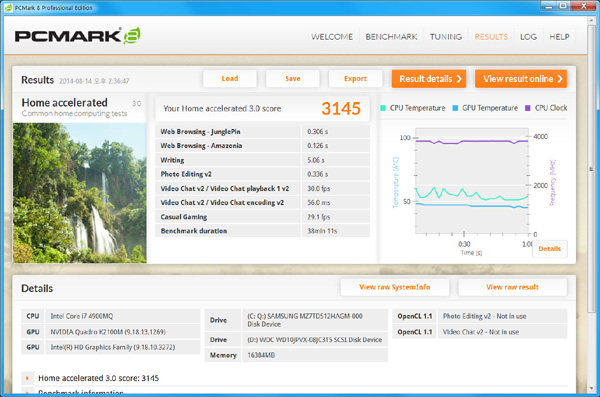Expand the Benchmark information row
The image size is (600, 397).
(x=28, y=392)
